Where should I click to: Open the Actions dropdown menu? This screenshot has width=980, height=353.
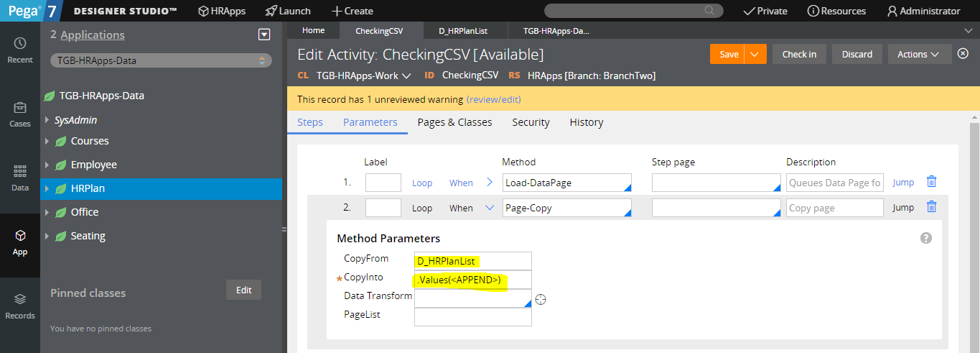click(920, 54)
